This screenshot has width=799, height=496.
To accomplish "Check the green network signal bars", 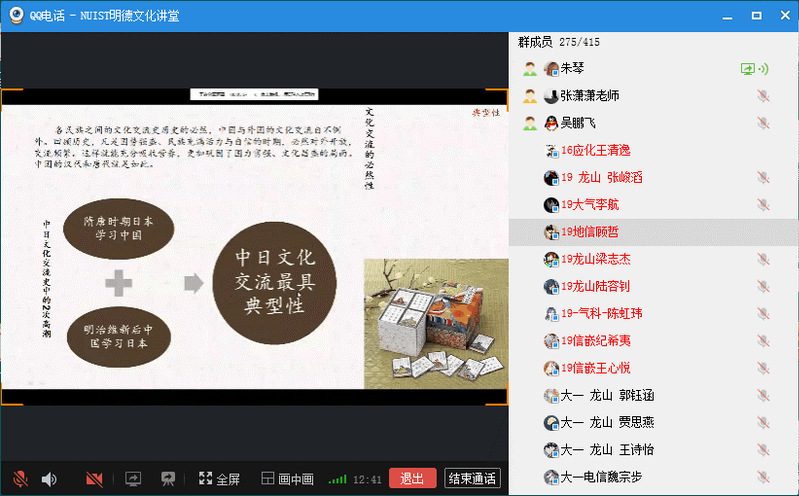I will pyautogui.click(x=338, y=479).
